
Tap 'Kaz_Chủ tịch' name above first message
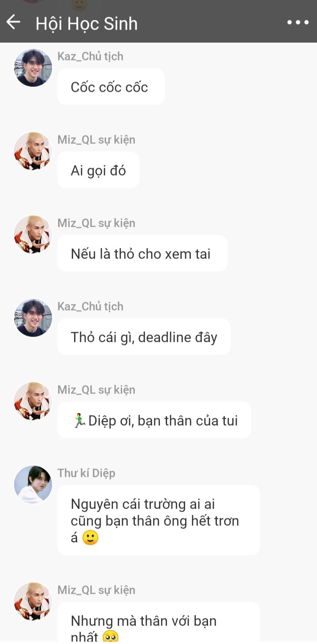click(x=90, y=56)
